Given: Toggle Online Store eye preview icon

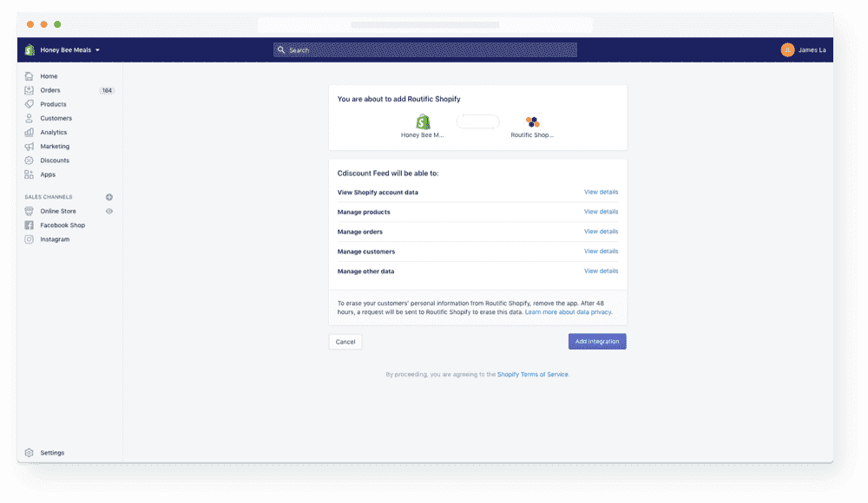Looking at the screenshot, I should click(109, 211).
